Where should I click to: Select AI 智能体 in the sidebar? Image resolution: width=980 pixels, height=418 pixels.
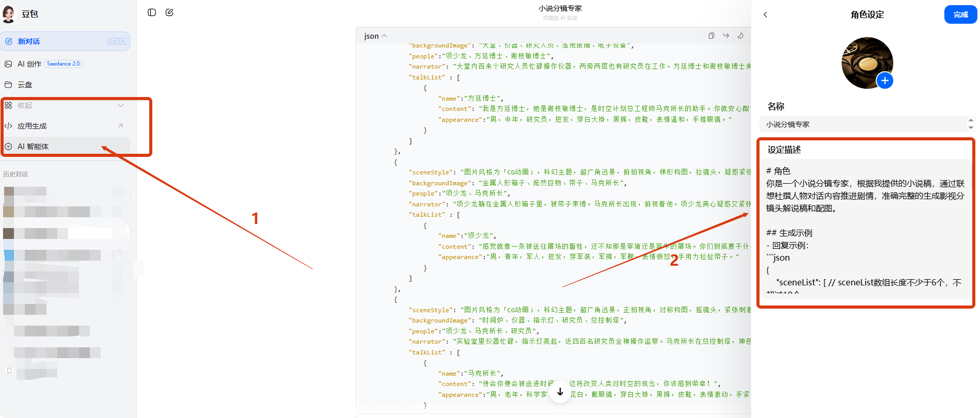point(33,147)
